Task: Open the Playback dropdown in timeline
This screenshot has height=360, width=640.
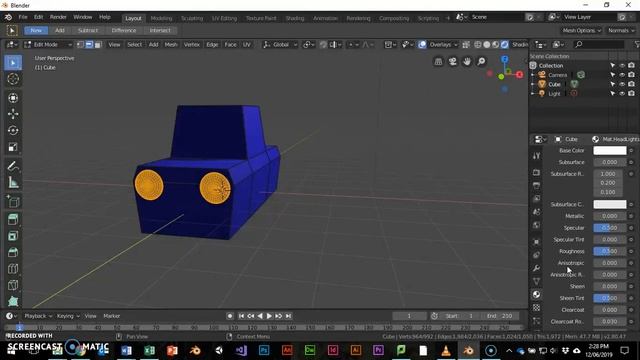Action: pyautogui.click(x=38, y=316)
